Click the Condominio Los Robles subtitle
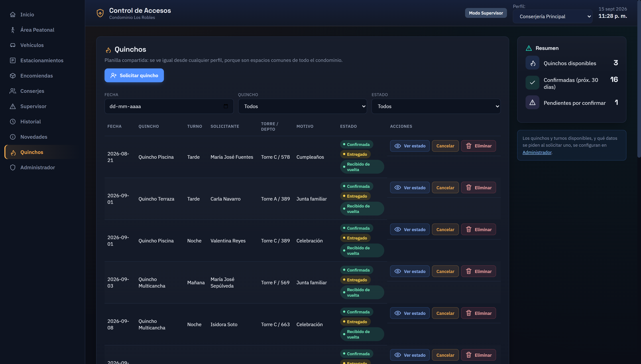 click(132, 17)
